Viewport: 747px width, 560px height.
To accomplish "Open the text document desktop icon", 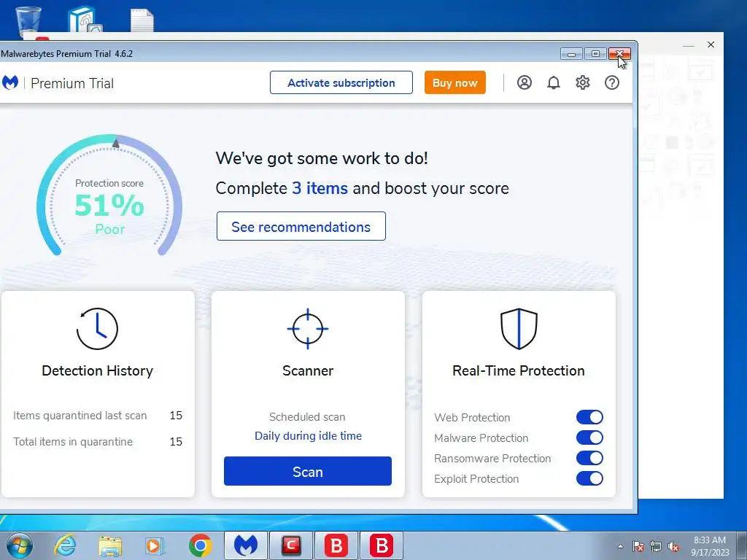I will [x=142, y=20].
